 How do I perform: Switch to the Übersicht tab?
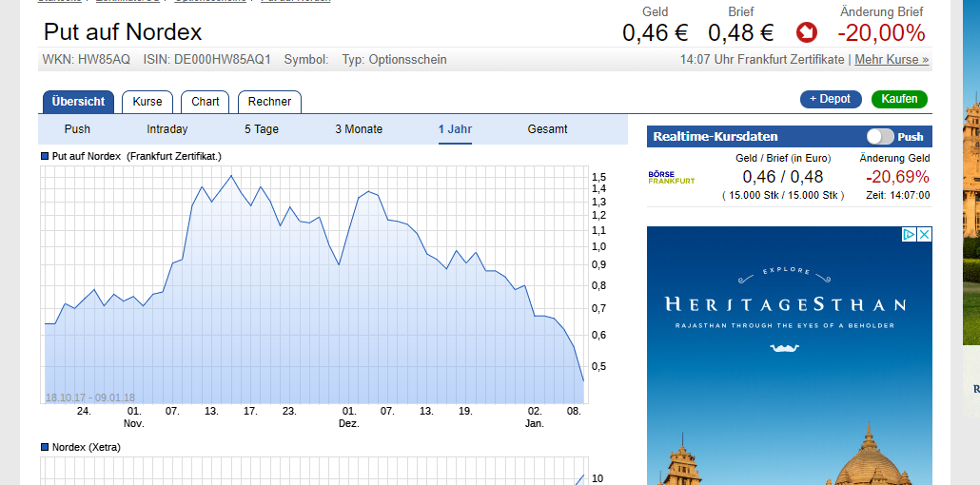[x=79, y=102]
